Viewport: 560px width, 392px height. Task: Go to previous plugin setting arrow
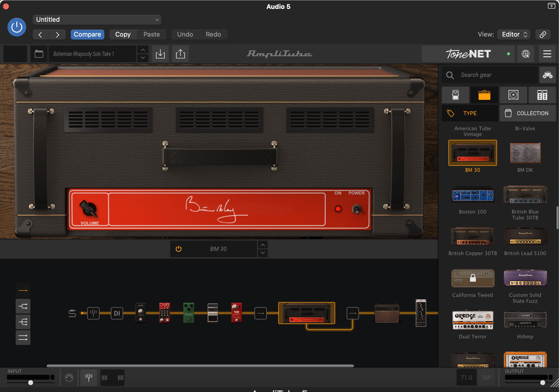pos(41,35)
